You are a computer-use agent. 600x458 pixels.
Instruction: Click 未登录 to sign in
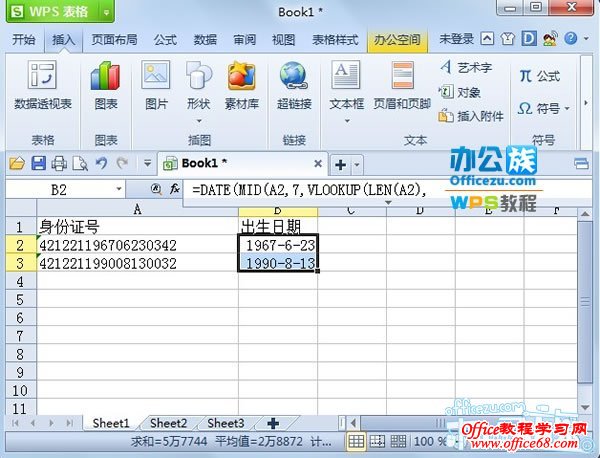coord(457,39)
